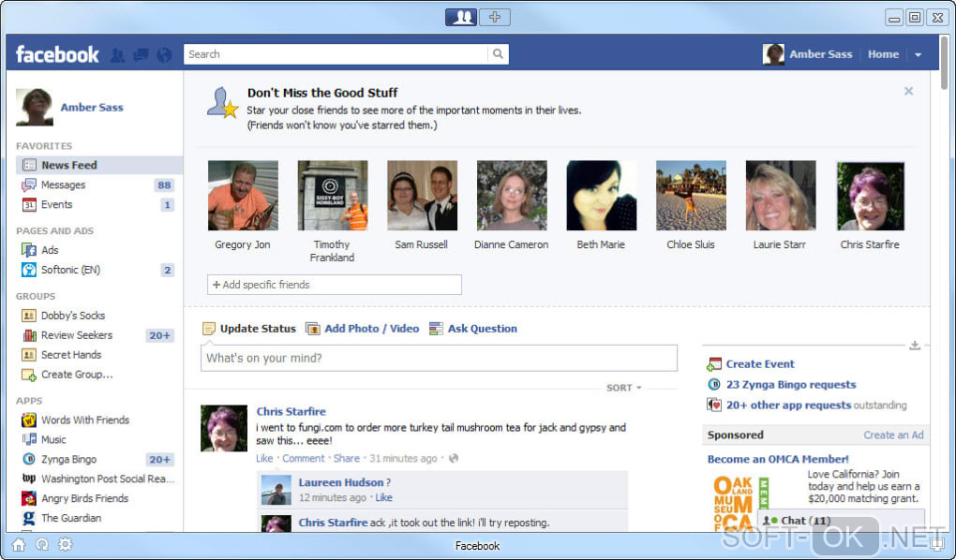Screen dimensions: 956x560
Task: Select the Chloe Sluis friend photo
Action: [x=691, y=196]
